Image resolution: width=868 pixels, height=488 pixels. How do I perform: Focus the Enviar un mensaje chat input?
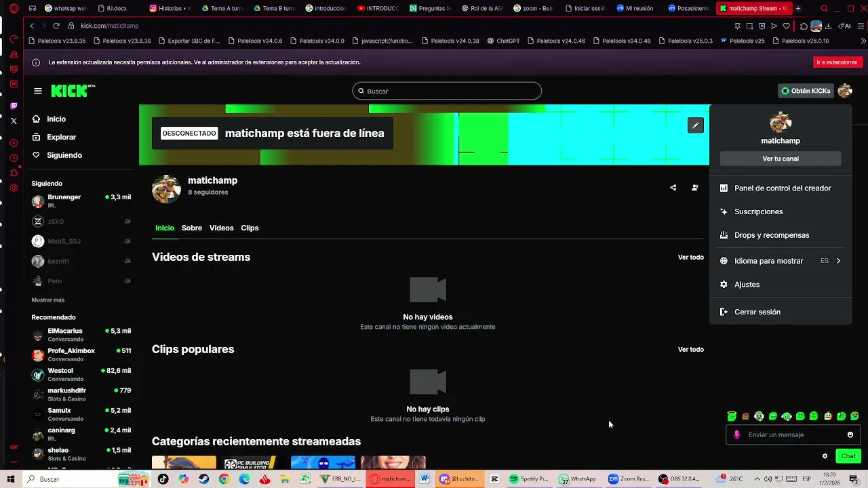(793, 434)
